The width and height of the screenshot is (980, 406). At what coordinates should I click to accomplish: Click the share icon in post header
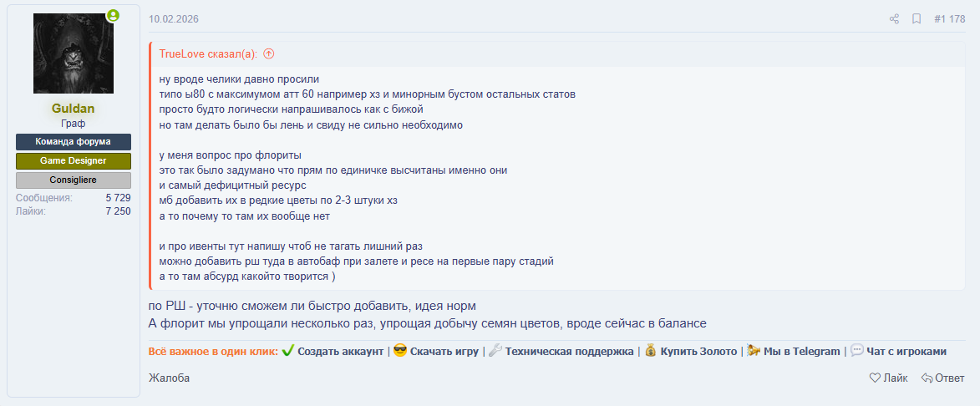click(894, 19)
